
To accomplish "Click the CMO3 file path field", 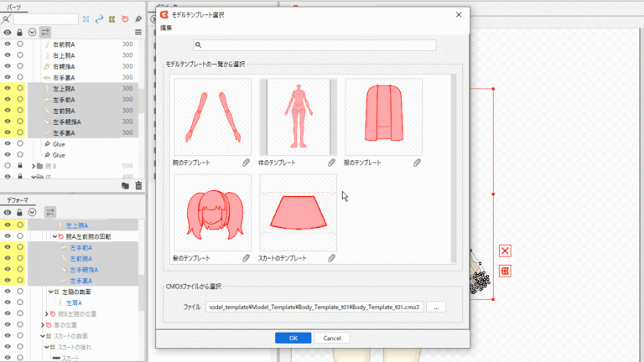I will point(314,307).
